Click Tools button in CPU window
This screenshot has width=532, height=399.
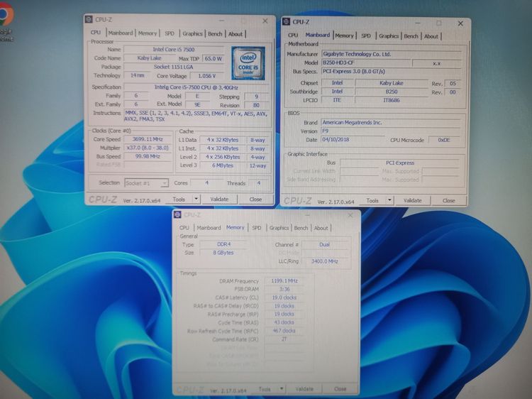click(x=179, y=199)
